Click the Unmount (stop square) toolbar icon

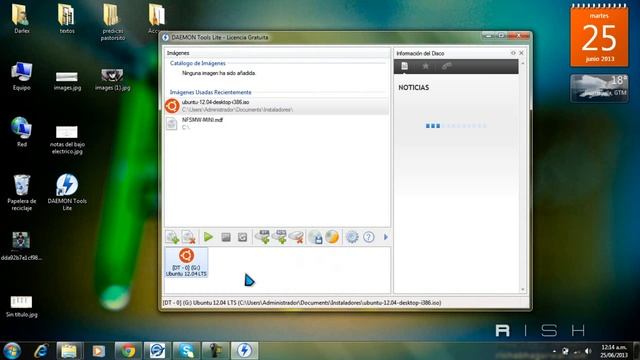coord(226,237)
